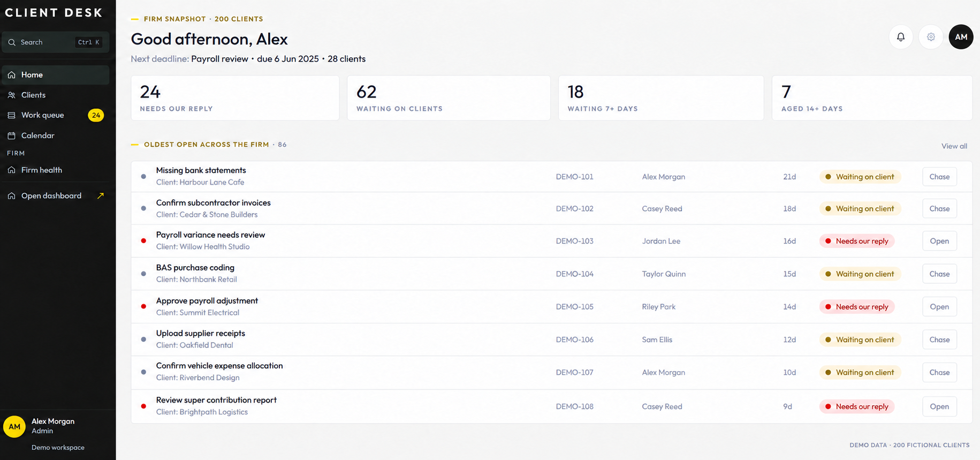Screen dimensions: 980x460
Task: Click Confirm vehicle expense allocation title
Action: [x=219, y=366]
